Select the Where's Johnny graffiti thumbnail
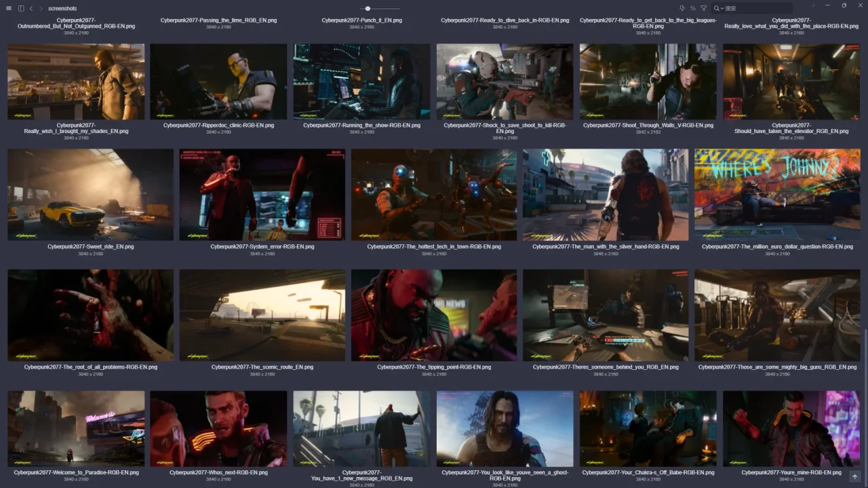This screenshot has width=868, height=488. pos(777,195)
